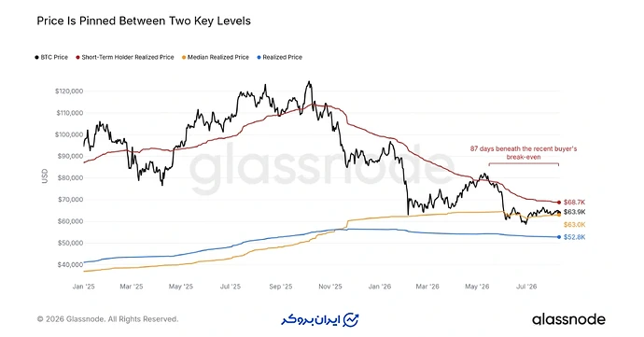Viewport: 644px width, 337px height.
Task: Select the Jul '26 x-axis label
Action: coord(526,287)
